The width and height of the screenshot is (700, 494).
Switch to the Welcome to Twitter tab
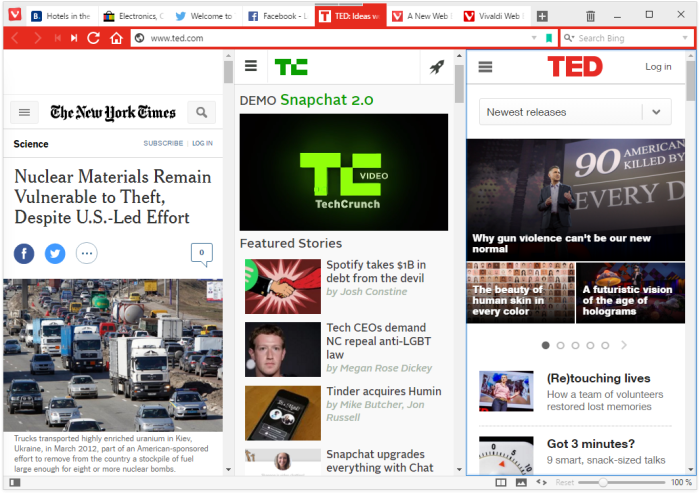click(x=205, y=17)
